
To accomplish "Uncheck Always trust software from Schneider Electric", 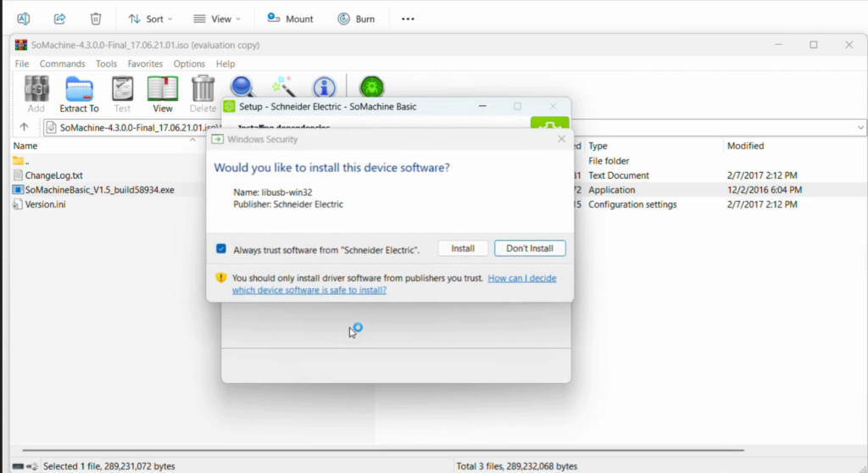I will pyautogui.click(x=221, y=249).
